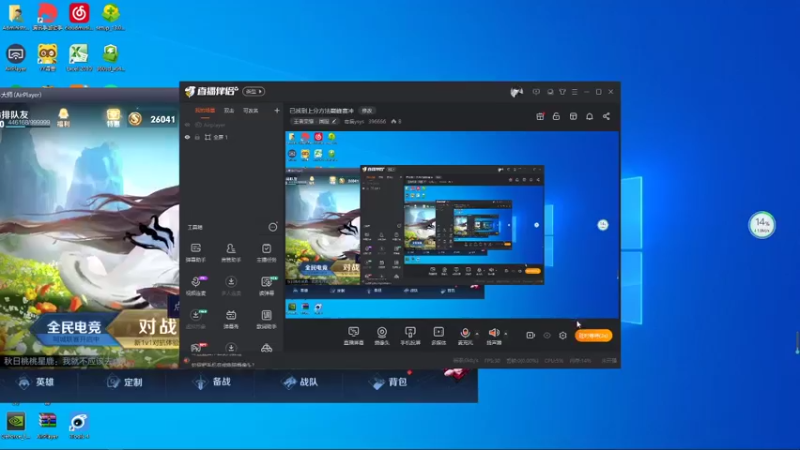Open the customization tab in game window
The image size is (800, 450).
click(x=125, y=382)
